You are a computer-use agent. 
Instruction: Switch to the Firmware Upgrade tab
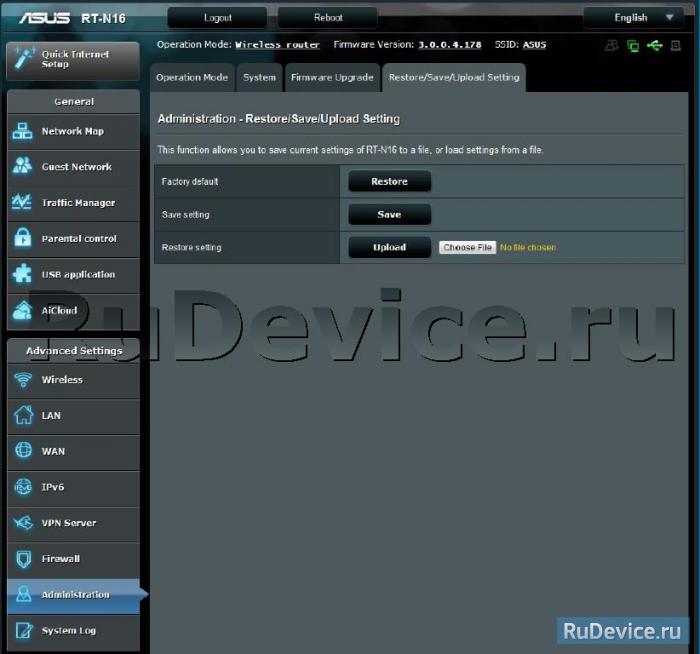(332, 77)
